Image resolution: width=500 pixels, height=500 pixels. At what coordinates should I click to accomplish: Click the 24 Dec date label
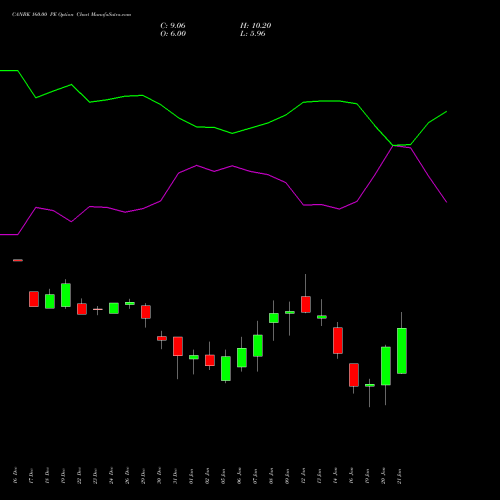tap(111, 475)
